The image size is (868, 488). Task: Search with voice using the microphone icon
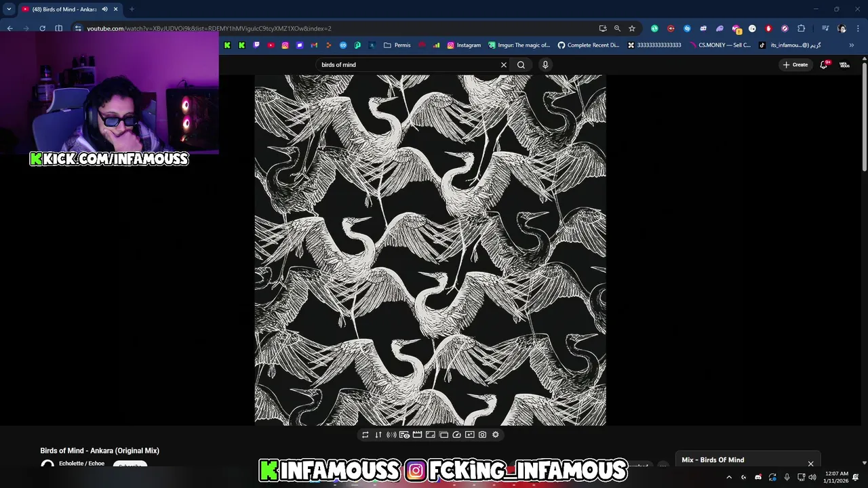coord(545,65)
